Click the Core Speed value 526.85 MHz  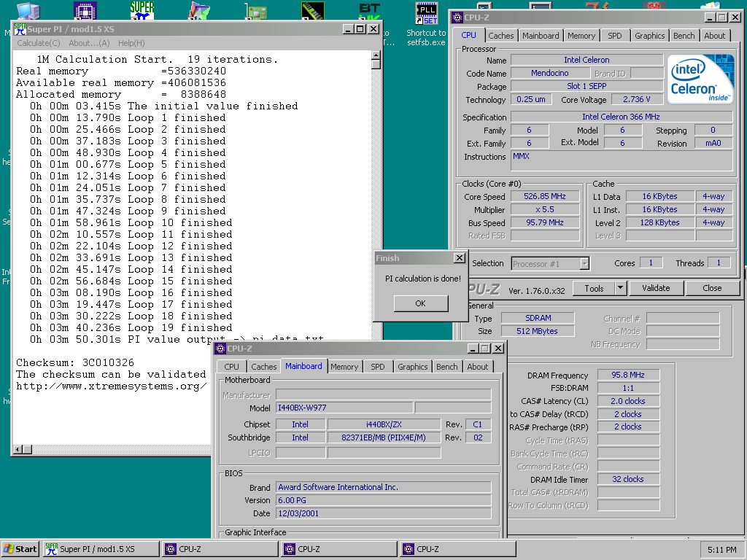(545, 196)
